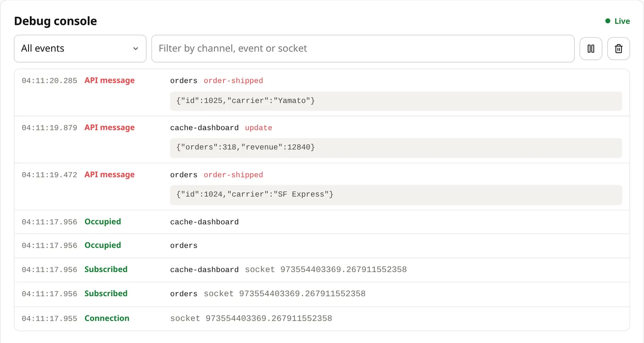Click the green Live status indicator
The image size is (644, 343).
tap(617, 21)
